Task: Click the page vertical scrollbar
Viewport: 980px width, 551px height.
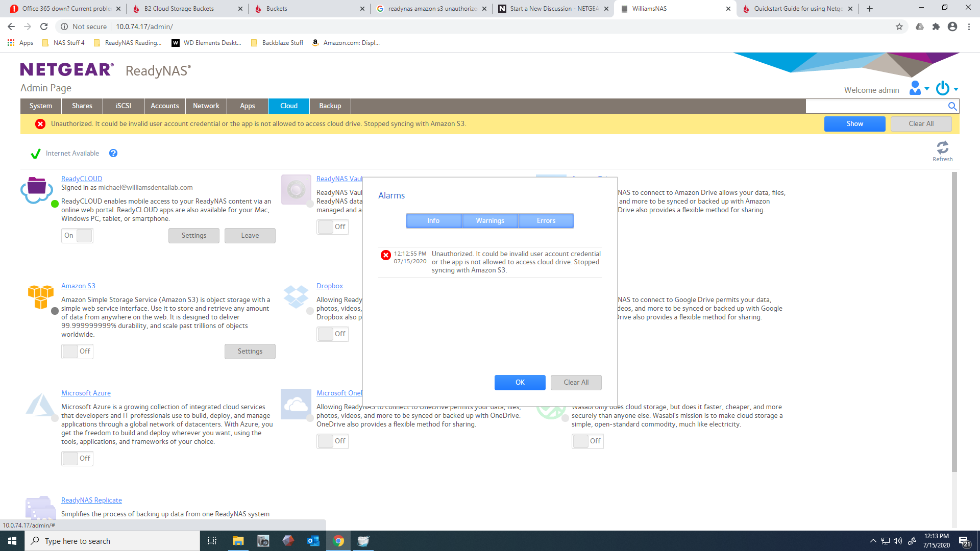Action: click(954, 321)
